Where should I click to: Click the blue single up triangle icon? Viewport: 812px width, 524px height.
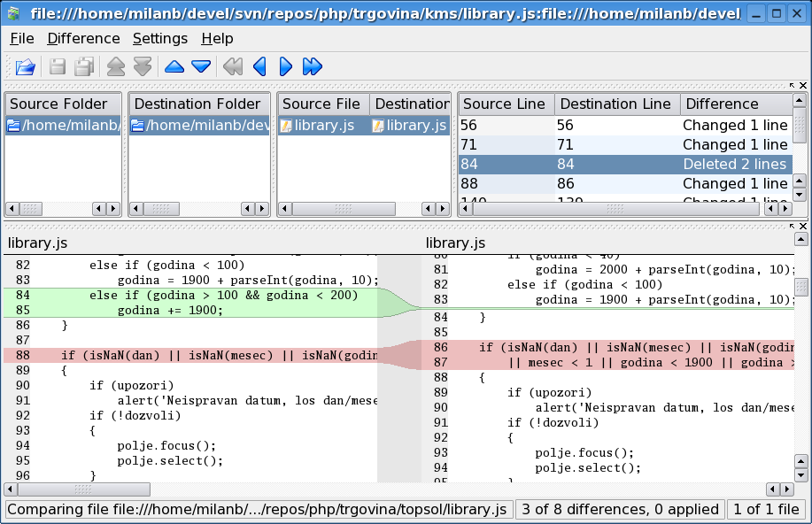pyautogui.click(x=174, y=66)
